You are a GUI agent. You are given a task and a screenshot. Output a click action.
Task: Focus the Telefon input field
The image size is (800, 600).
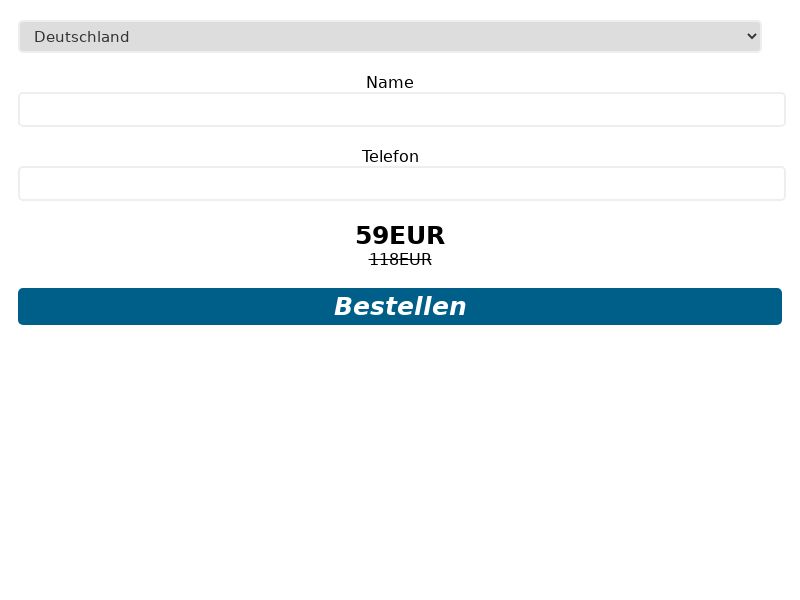pos(401,184)
